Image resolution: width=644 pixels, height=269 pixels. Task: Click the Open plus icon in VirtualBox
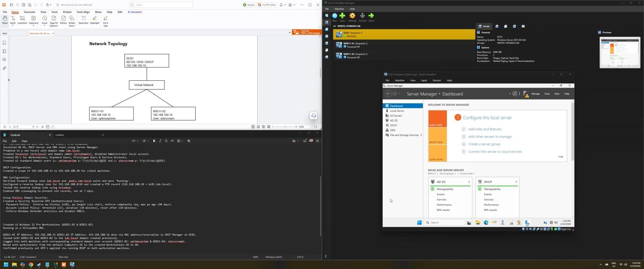(342, 17)
